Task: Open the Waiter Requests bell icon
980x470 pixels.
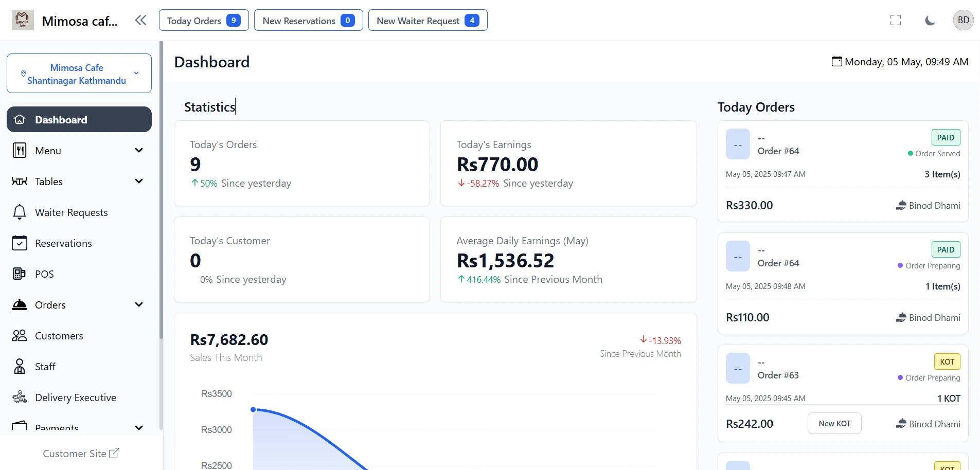Action: tap(19, 212)
